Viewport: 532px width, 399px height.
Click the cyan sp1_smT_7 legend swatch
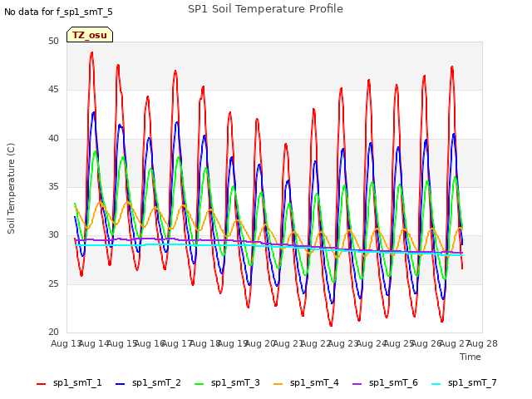[436, 384]
